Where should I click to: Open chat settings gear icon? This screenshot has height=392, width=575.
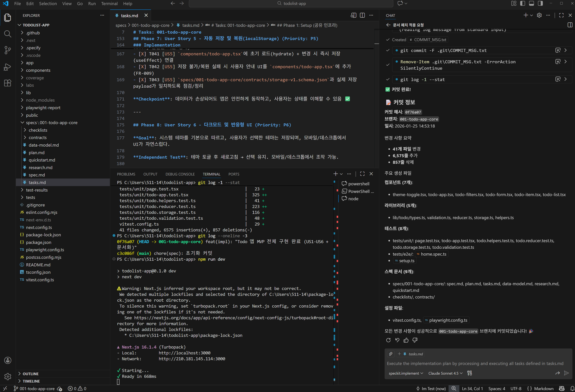pyautogui.click(x=539, y=15)
